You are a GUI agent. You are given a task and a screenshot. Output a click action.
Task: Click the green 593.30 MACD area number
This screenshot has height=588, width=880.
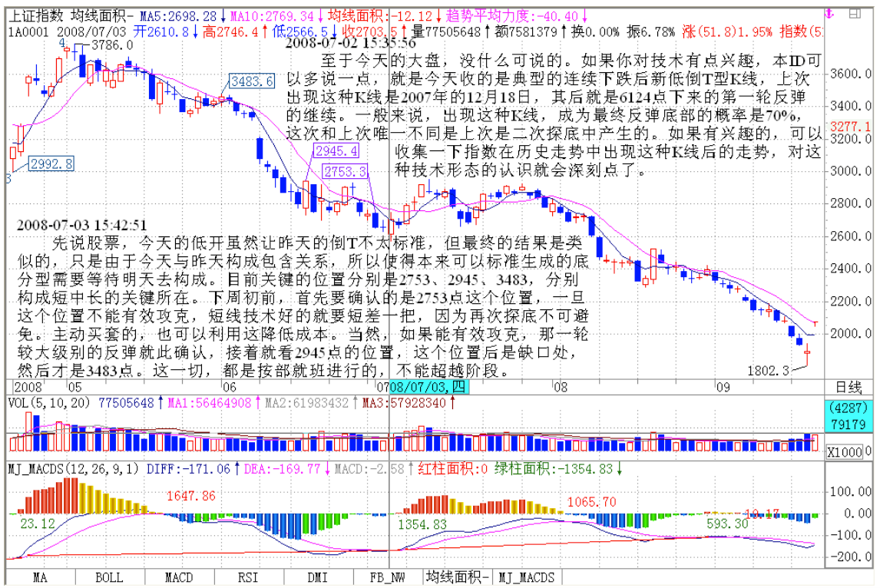(x=727, y=524)
